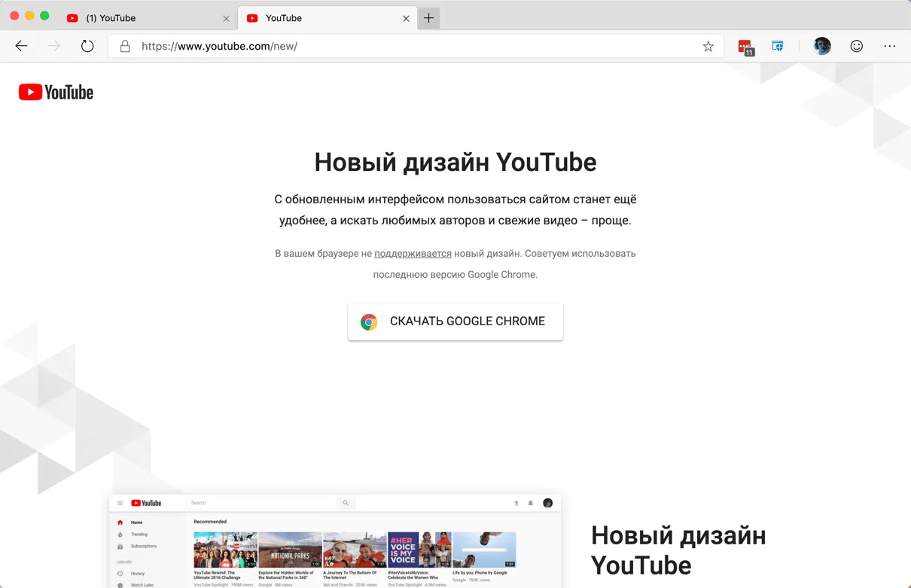Click the Chrome icon inside the download button
This screenshot has height=588, width=911.
(x=369, y=321)
